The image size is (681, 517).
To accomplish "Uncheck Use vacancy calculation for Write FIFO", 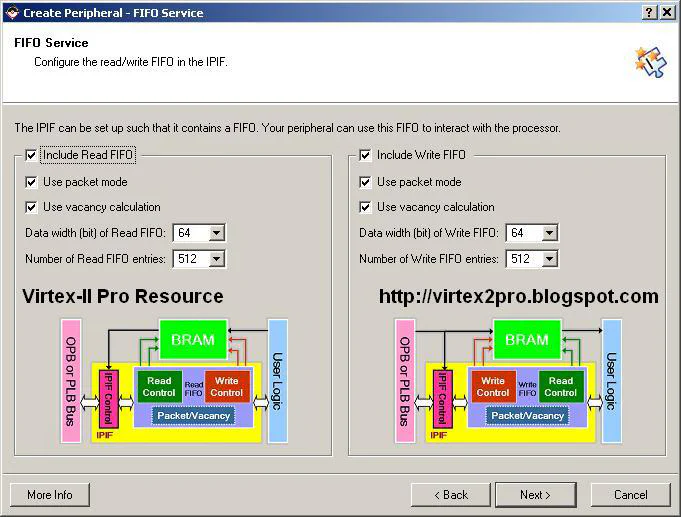I will (366, 207).
